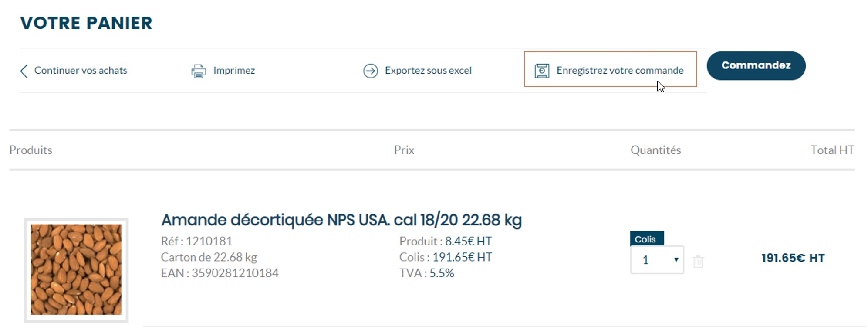This screenshot has width=868, height=330.
Task: Click the Imprimez link text
Action: [234, 71]
